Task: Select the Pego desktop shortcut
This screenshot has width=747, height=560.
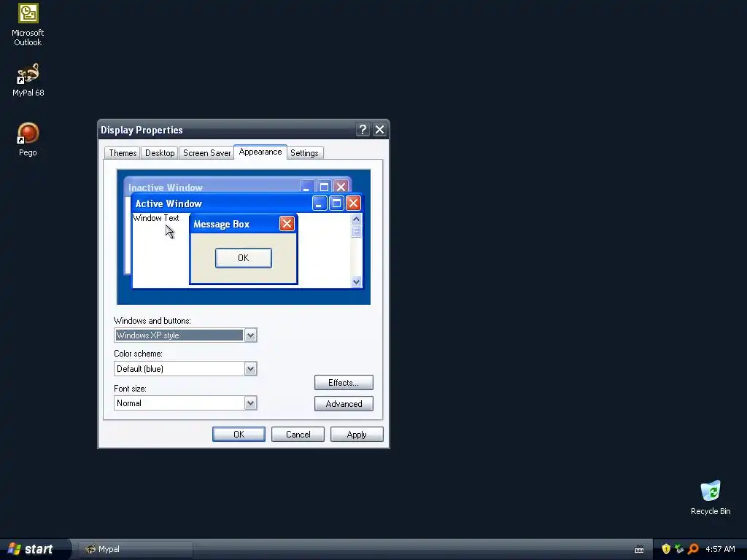Action: click(28, 139)
